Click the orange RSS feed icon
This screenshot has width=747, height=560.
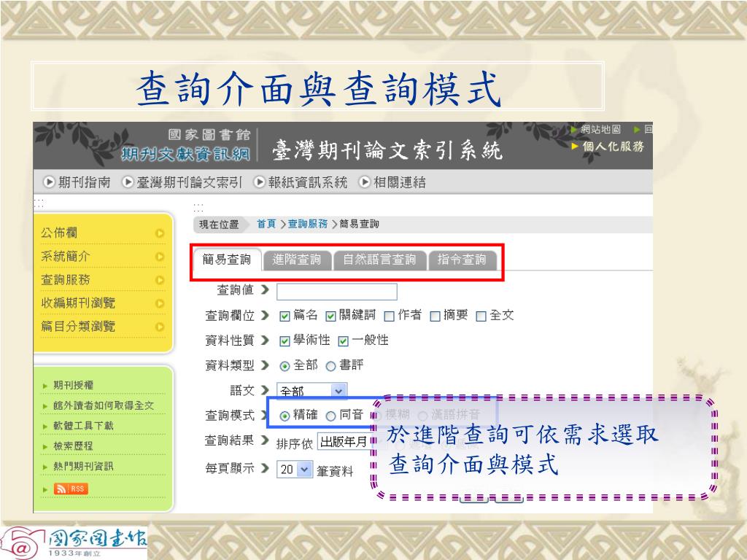(x=71, y=489)
